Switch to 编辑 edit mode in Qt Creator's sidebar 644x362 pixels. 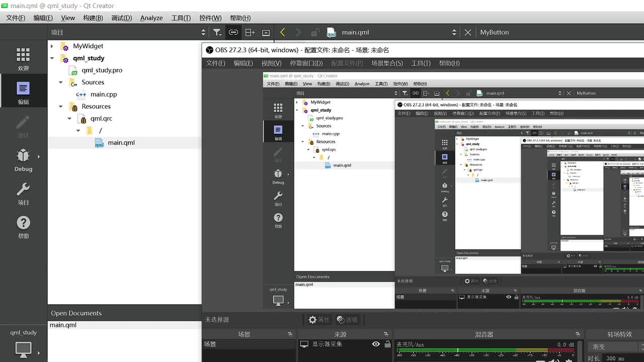(x=23, y=92)
